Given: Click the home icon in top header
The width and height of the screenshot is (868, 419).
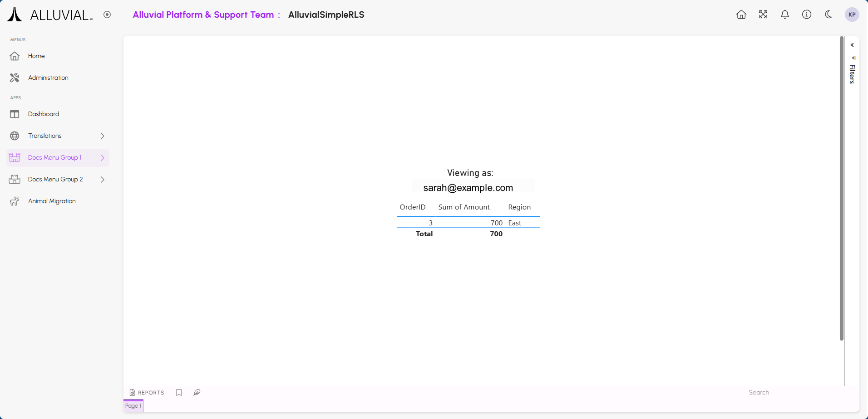Looking at the screenshot, I should pos(741,15).
